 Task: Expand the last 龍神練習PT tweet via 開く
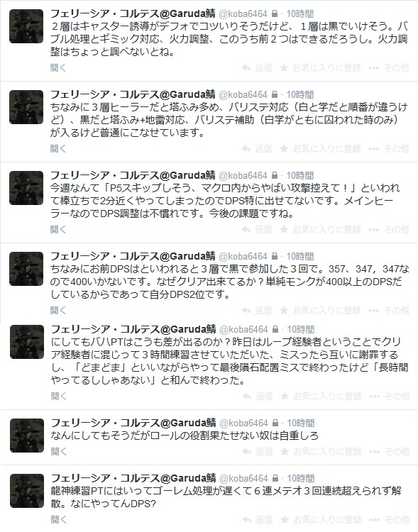pos(59,519)
